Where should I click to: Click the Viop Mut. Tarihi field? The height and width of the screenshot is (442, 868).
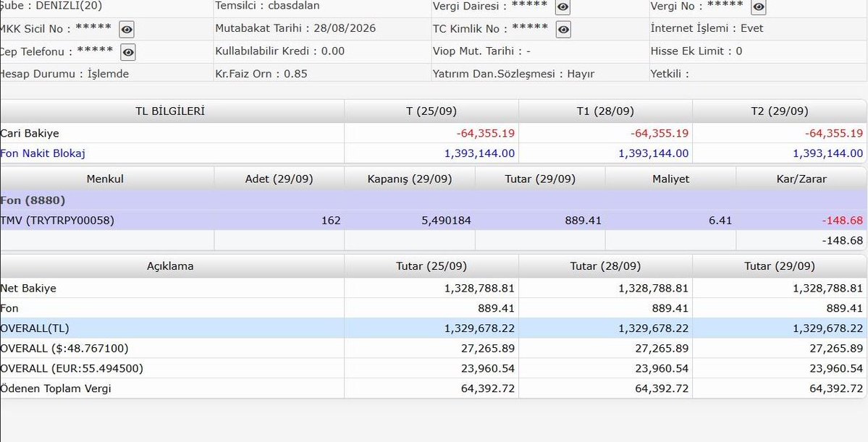pyautogui.click(x=481, y=51)
